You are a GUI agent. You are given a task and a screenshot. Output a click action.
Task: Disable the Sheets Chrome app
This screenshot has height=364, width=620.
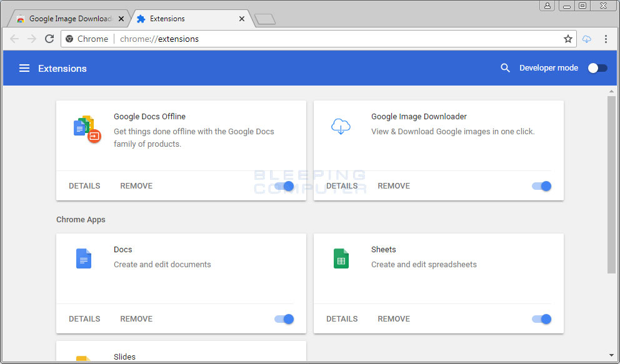pos(541,319)
